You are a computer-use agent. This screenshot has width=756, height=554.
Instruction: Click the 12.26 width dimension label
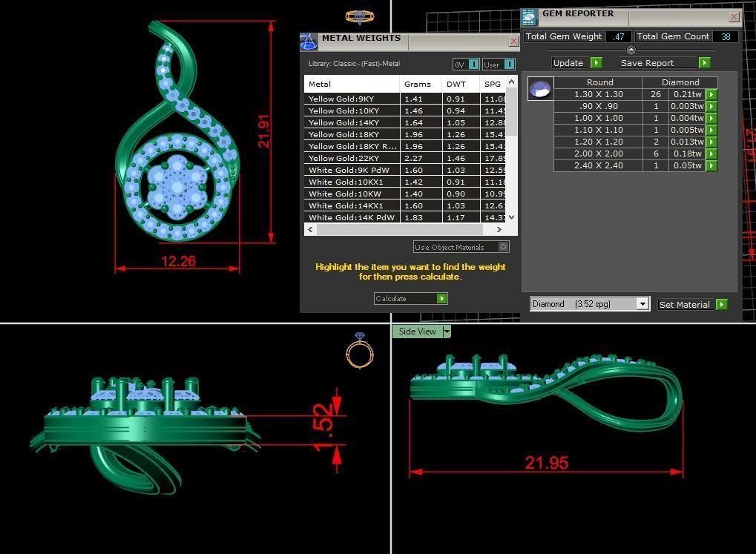pyautogui.click(x=178, y=261)
